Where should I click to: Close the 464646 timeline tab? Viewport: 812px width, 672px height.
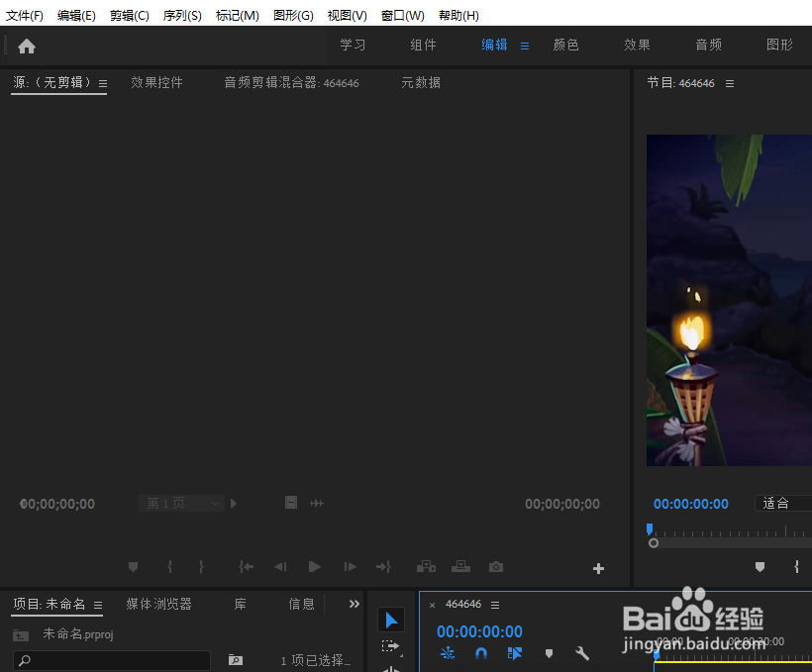click(432, 605)
